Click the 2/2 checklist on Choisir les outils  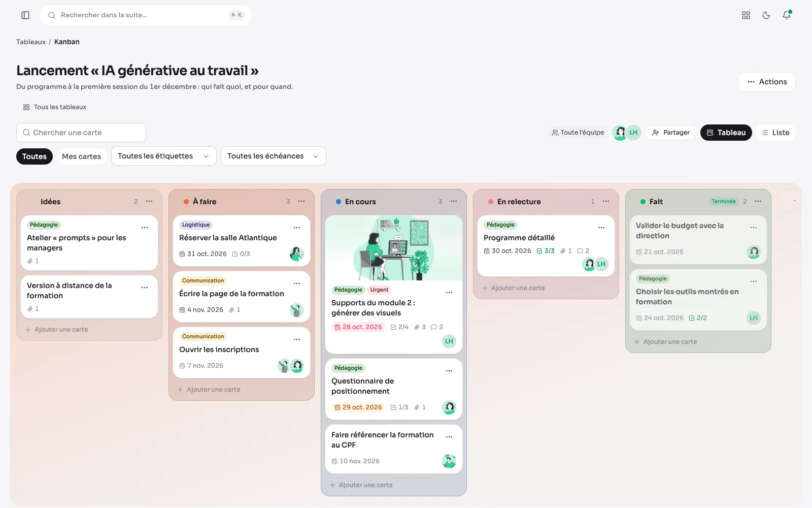click(x=698, y=318)
